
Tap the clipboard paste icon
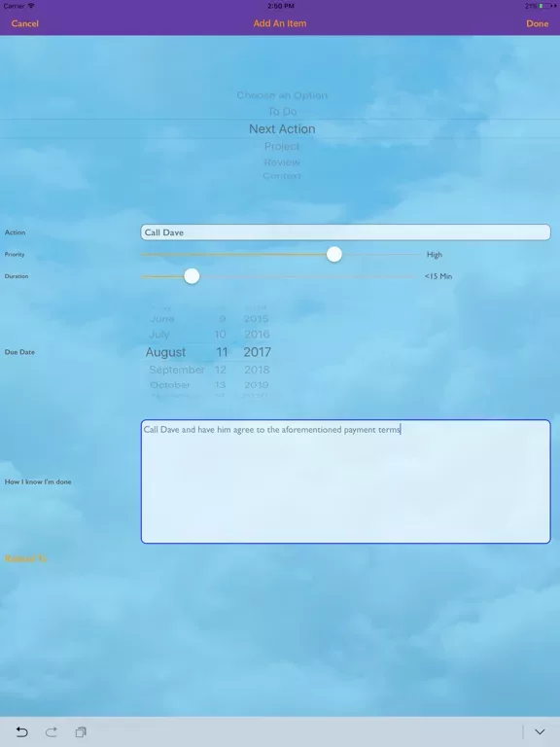coord(81,731)
